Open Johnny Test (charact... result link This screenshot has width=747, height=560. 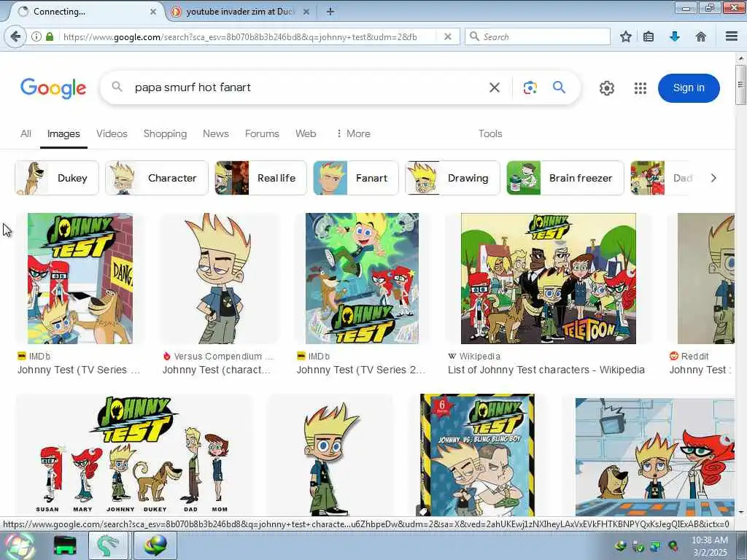point(217,370)
